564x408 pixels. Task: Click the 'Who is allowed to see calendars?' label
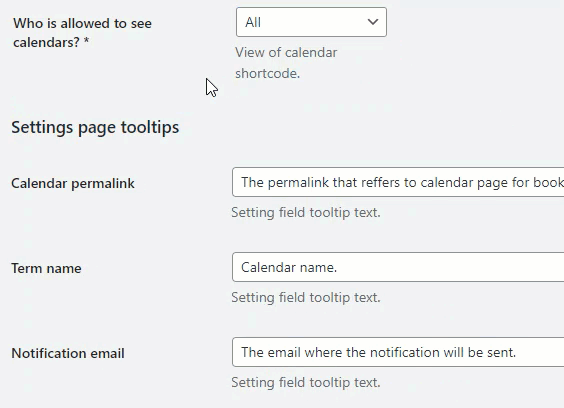(x=82, y=33)
